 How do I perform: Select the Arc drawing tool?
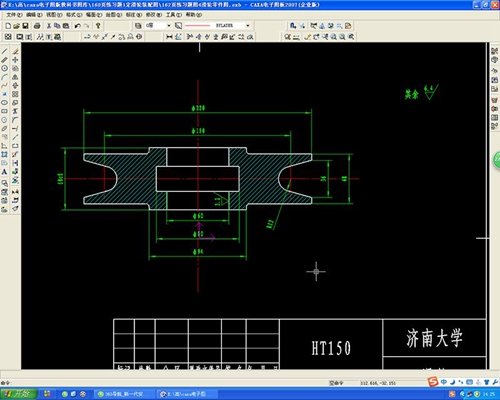click(5, 77)
